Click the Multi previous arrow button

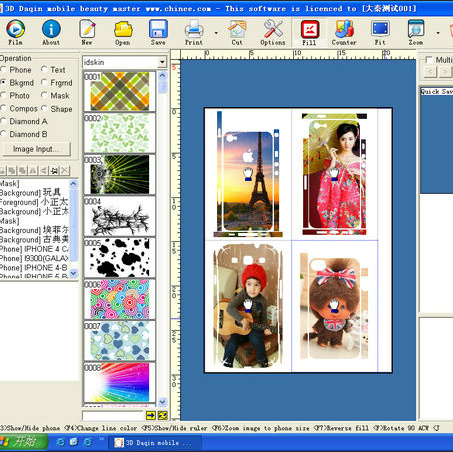point(430,71)
